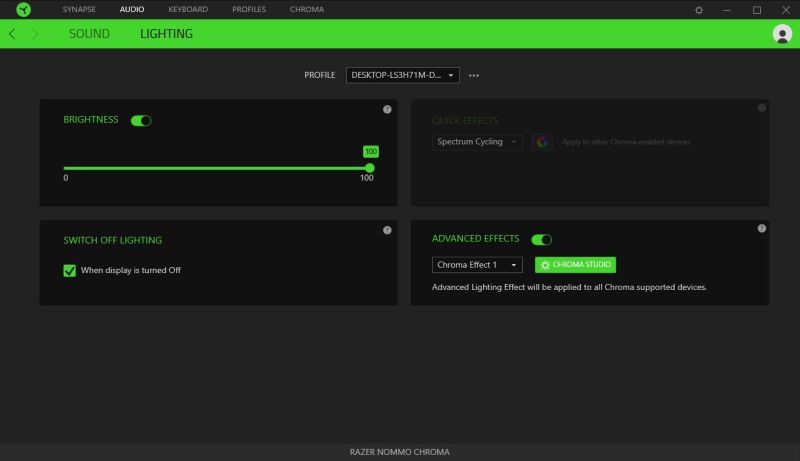The height and width of the screenshot is (461, 800).
Task: Open the user account avatar
Action: click(x=782, y=34)
